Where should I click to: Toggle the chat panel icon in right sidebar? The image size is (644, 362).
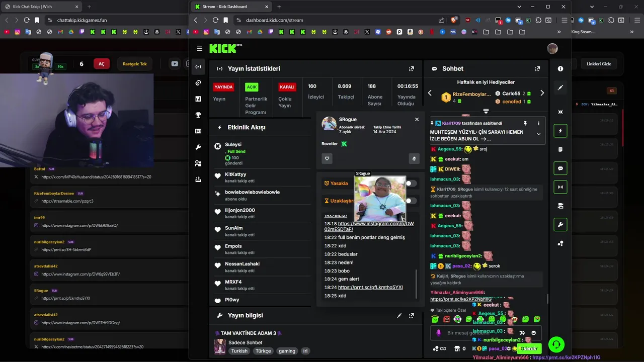coord(560,168)
